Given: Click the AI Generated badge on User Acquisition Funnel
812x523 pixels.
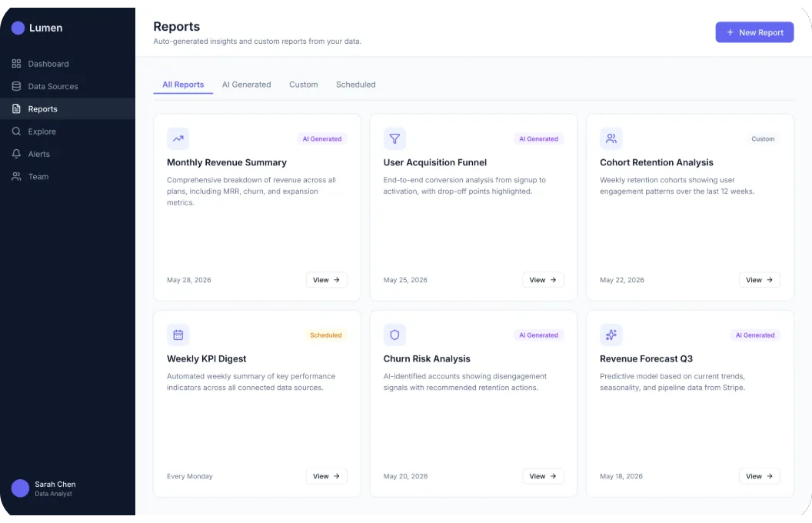Looking at the screenshot, I should 538,138.
